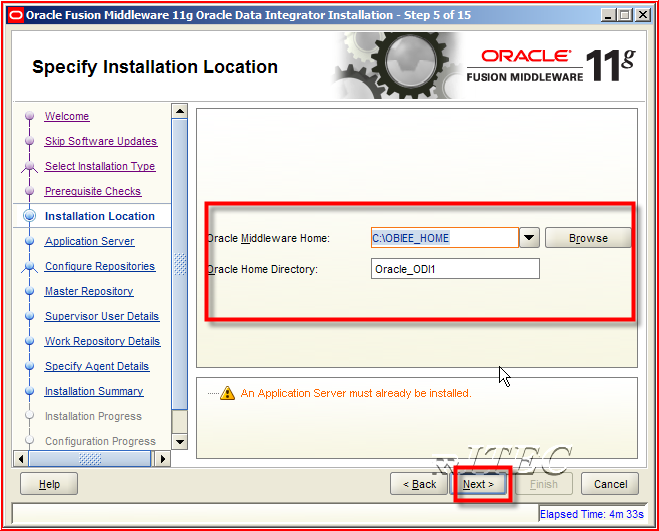Image resolution: width=659 pixels, height=531 pixels.
Task: Click the step list scroll left arrow
Action: [21, 458]
